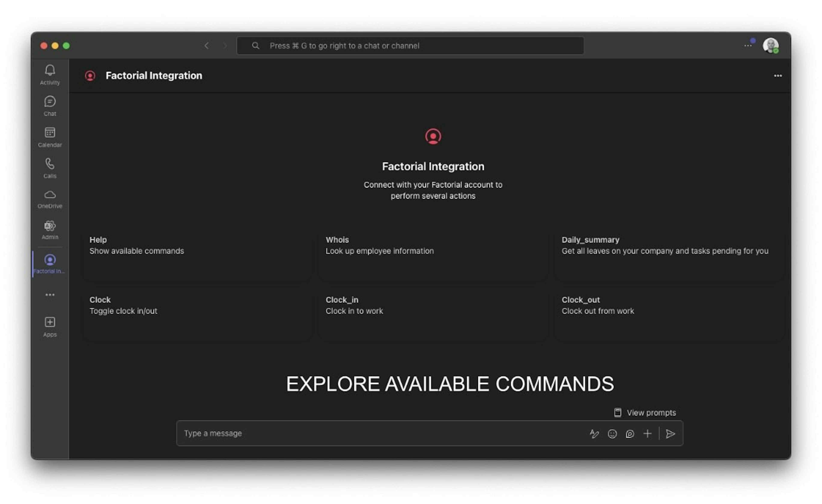Viewport: 822px width, 504px height.
Task: Click the Apps plus icon
Action: 50,322
